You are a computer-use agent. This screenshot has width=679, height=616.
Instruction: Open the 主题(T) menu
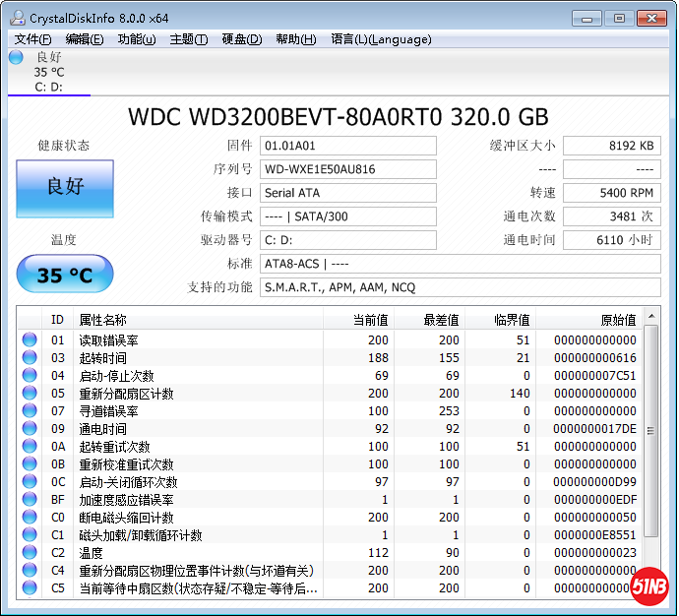coord(189,39)
